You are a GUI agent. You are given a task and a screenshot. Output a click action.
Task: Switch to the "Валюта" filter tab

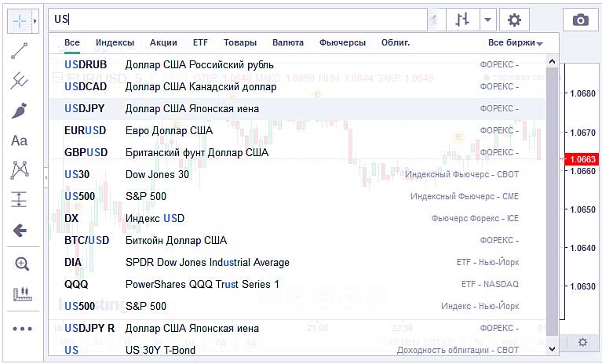(288, 43)
